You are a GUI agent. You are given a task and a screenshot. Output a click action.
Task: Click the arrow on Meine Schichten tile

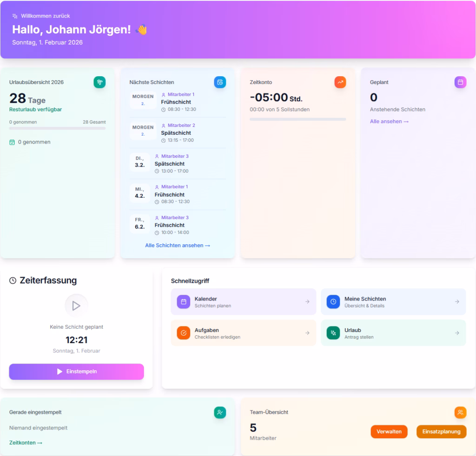[x=457, y=302]
